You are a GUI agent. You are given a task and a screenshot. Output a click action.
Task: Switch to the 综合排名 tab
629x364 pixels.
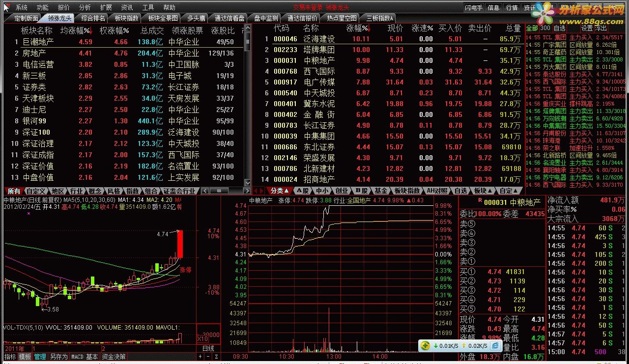(93, 18)
